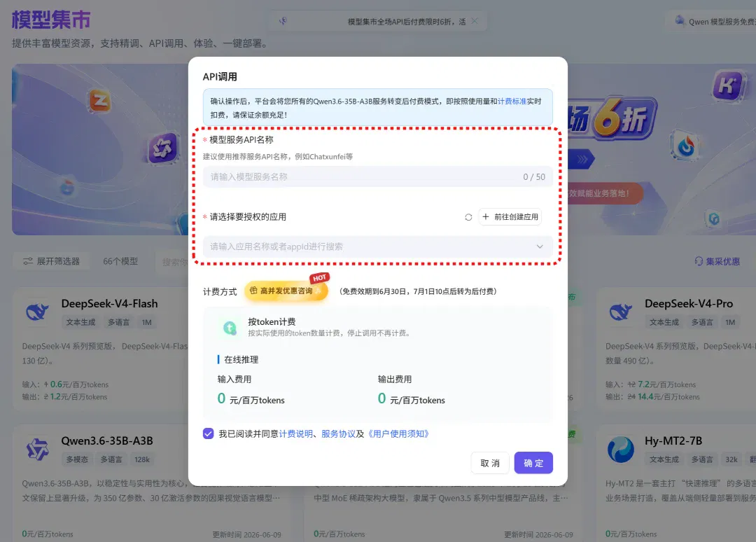Viewport: 756px width, 542px height.
Task: Click the 多语言 tag on DeepSeek-V4-Flash
Action: [118, 322]
